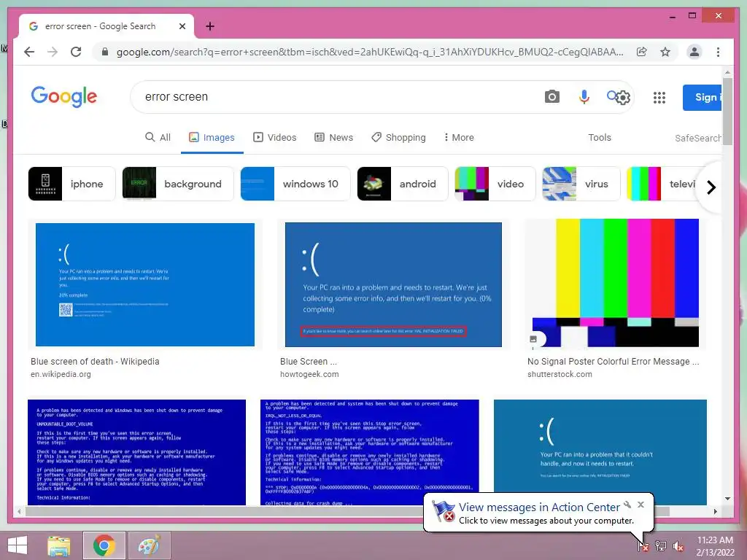The height and width of the screenshot is (560, 747).
Task: Open the howtogeek Blue Screen image
Action: tap(393, 284)
